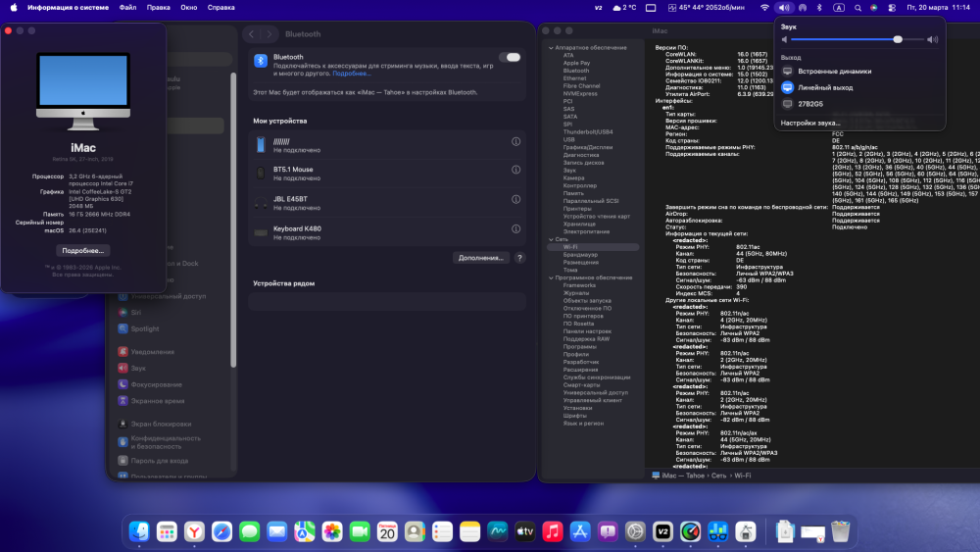Click the Дополнения… button in Bluetooth
Viewport: 980px width, 552px height.
click(480, 258)
